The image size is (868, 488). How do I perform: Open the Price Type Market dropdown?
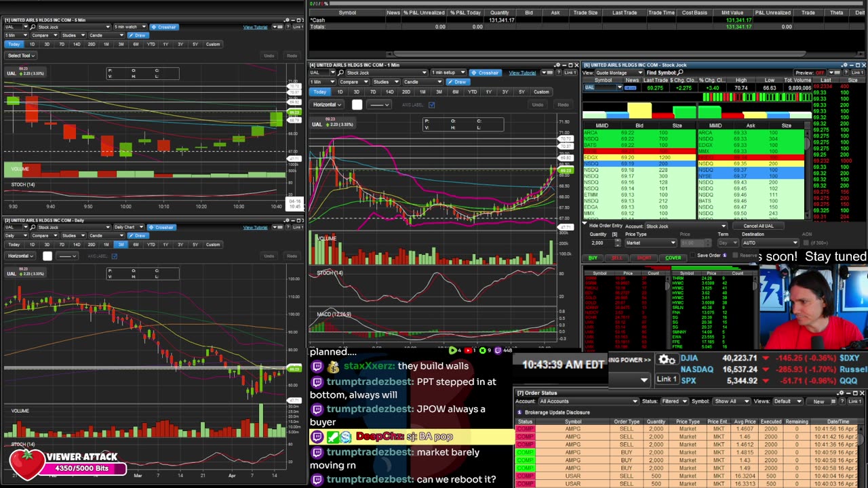coord(650,243)
